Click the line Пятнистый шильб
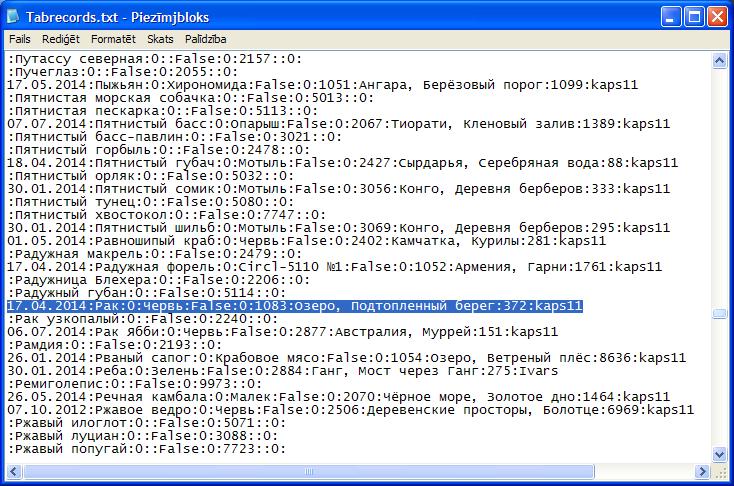 (338, 228)
